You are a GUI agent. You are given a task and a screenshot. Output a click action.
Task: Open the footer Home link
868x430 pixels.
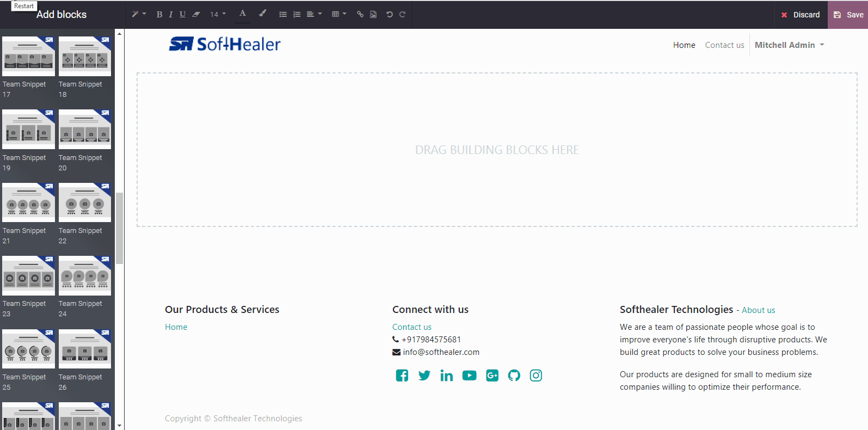coord(176,327)
